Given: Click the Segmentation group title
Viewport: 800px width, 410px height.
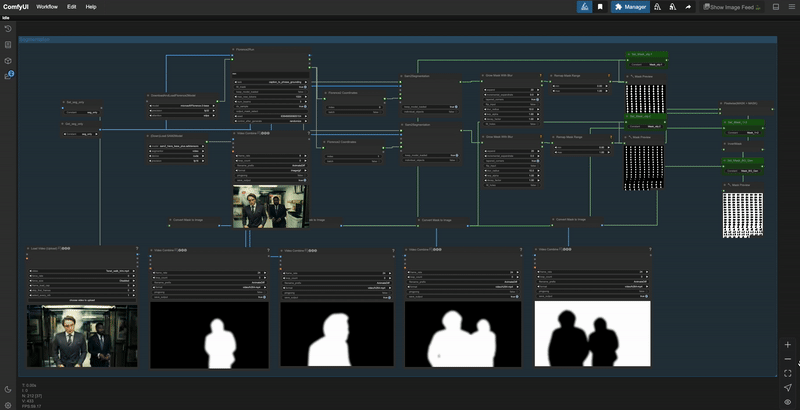Looking at the screenshot, I should coord(35,39).
